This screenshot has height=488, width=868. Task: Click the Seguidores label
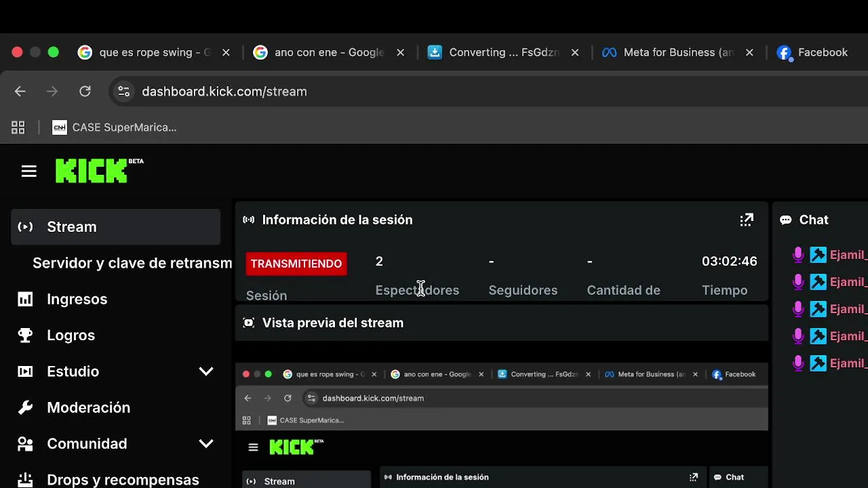pyautogui.click(x=523, y=290)
